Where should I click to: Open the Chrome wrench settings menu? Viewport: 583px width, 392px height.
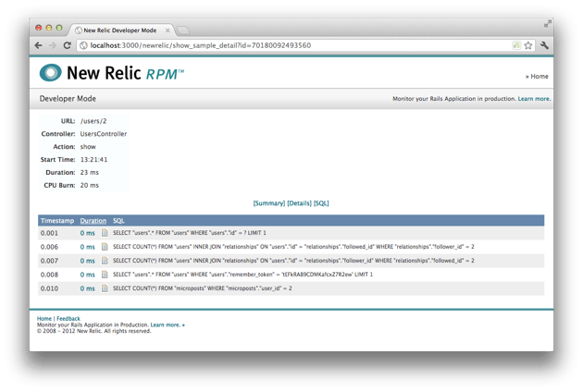point(545,45)
